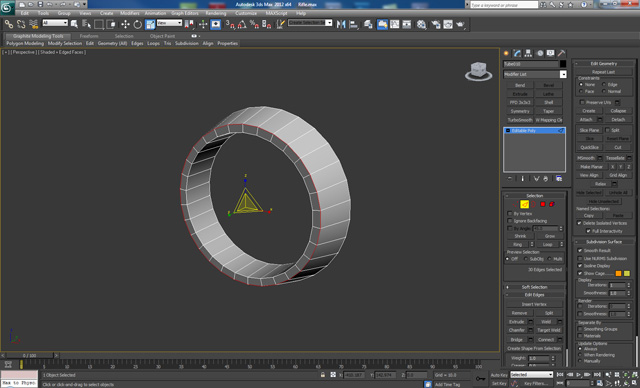This screenshot has height=388, width=640.
Task: Select the Rotate transform tool
Action: (x=138, y=24)
